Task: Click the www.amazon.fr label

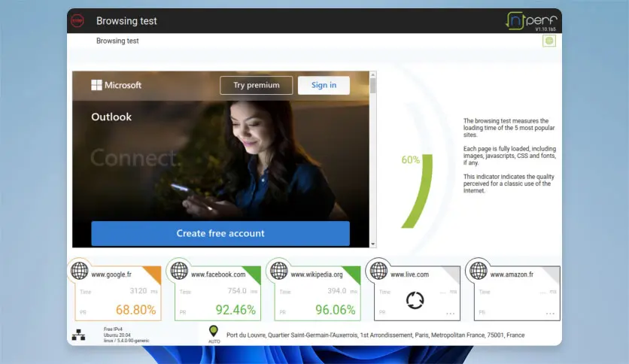Action: coord(512,275)
